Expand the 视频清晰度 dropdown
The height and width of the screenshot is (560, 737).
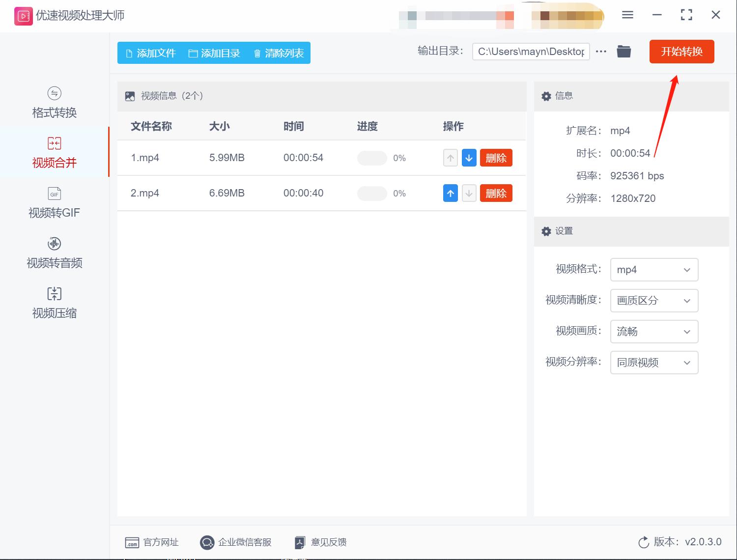[654, 301]
